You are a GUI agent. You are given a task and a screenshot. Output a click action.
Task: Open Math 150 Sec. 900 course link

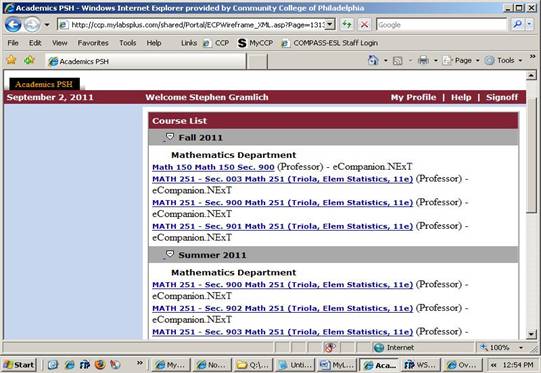tap(213, 167)
